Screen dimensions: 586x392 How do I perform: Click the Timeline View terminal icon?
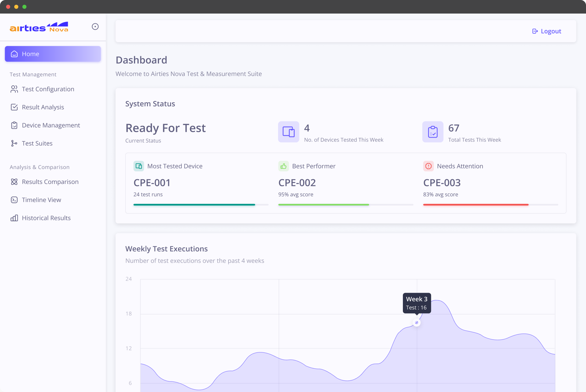(x=14, y=200)
